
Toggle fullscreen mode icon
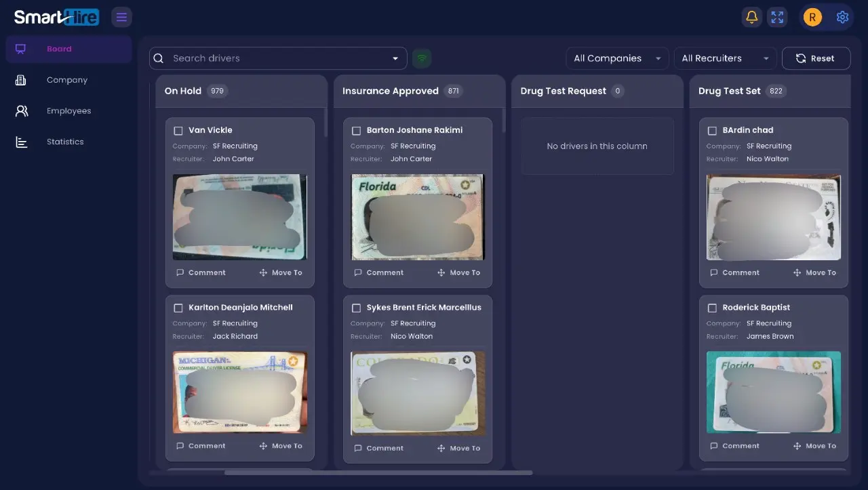pos(777,17)
